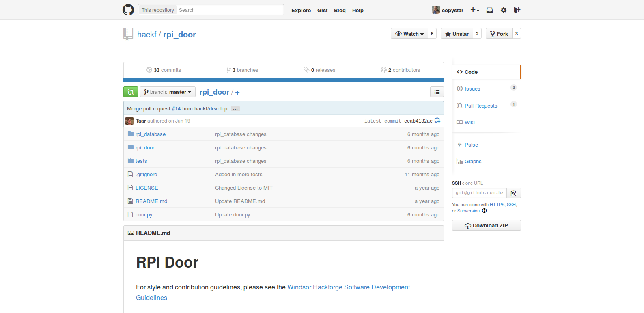
Task: Select the Code sidebar tab
Action: coord(486,72)
